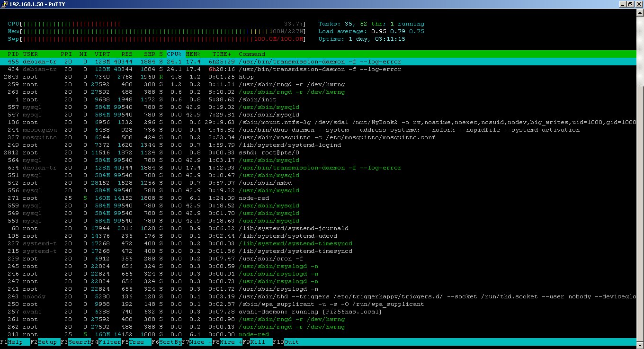The width and height of the screenshot is (644, 349).
Task: Select the PID 259 rngd row
Action: pos(318,84)
